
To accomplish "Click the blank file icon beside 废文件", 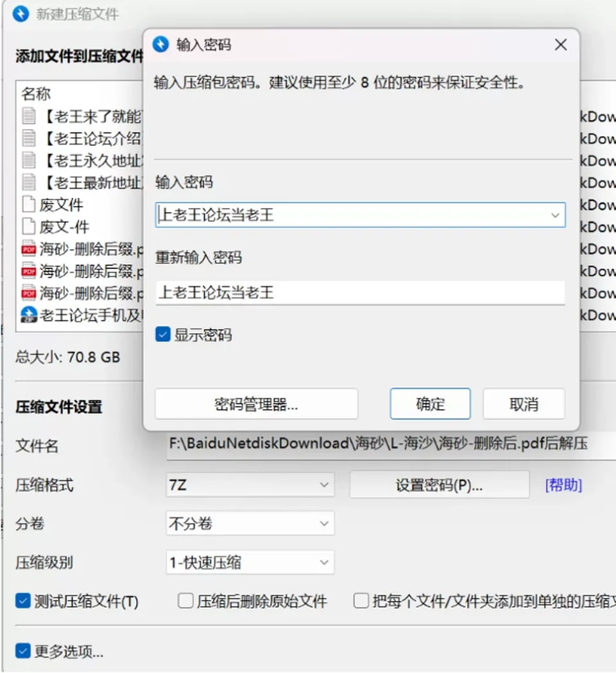I will coord(29,204).
